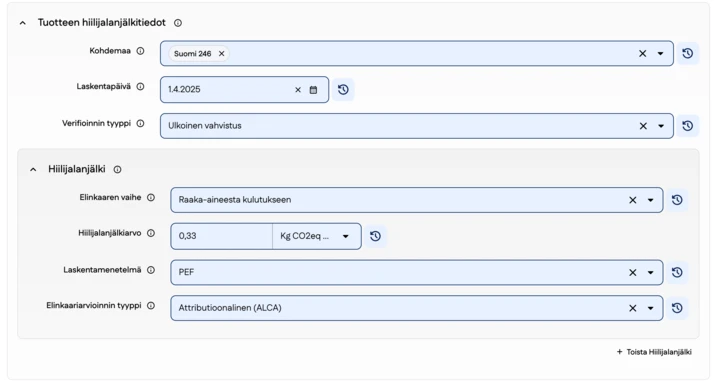View history of Laskentamenetelmä field
720x386 pixels.
coord(677,272)
